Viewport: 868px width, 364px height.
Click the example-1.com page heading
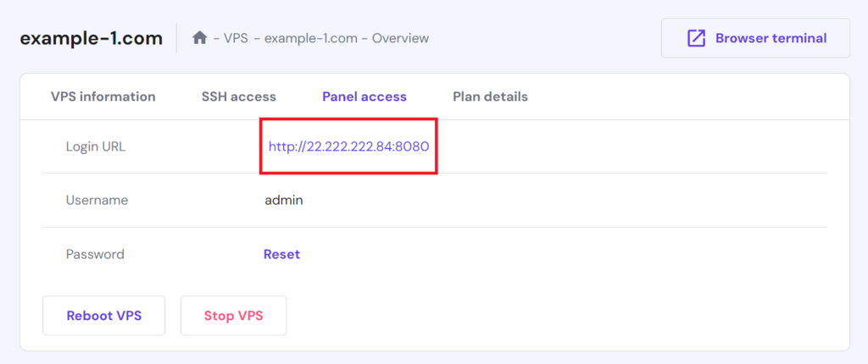(x=92, y=39)
